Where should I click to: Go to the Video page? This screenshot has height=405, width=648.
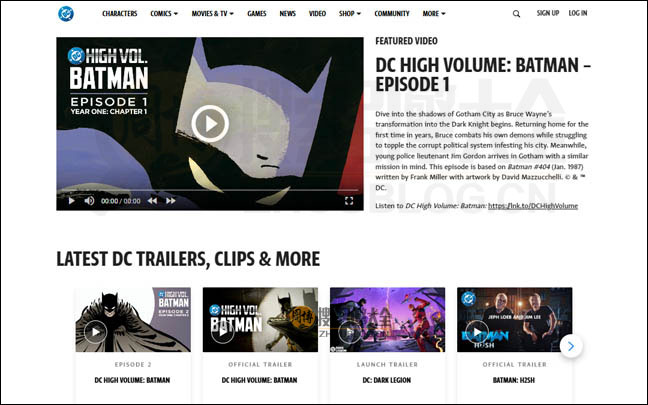click(x=317, y=14)
